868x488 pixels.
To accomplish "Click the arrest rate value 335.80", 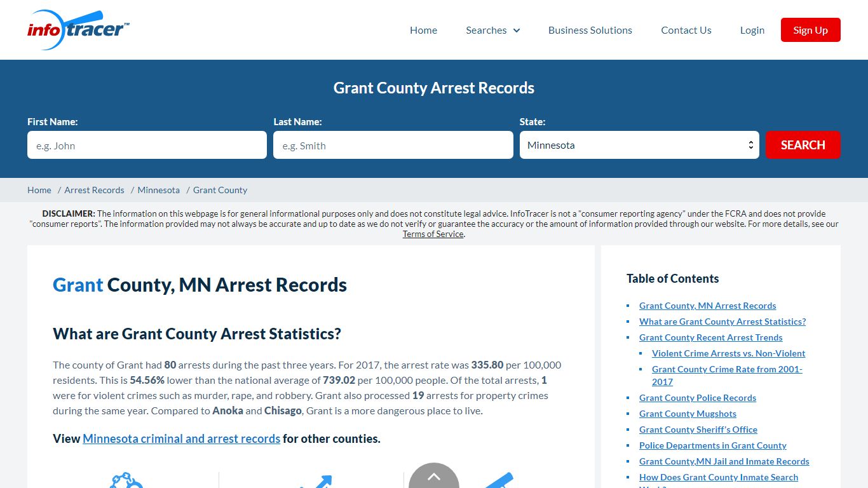I will click(487, 365).
